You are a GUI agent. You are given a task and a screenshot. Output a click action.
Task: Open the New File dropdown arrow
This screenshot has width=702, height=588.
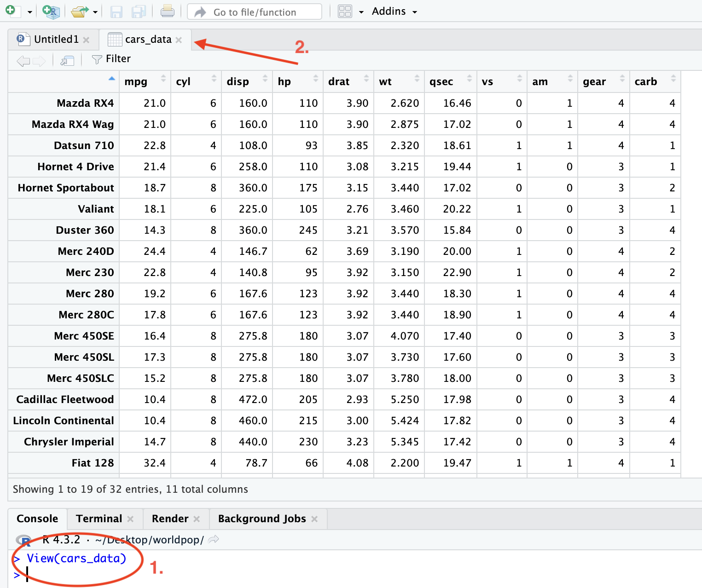(29, 12)
